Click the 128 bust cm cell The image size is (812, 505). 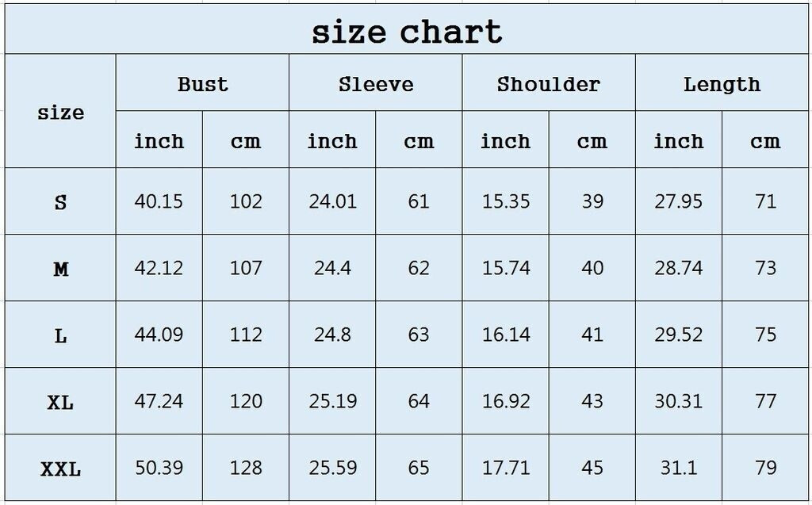tap(246, 468)
